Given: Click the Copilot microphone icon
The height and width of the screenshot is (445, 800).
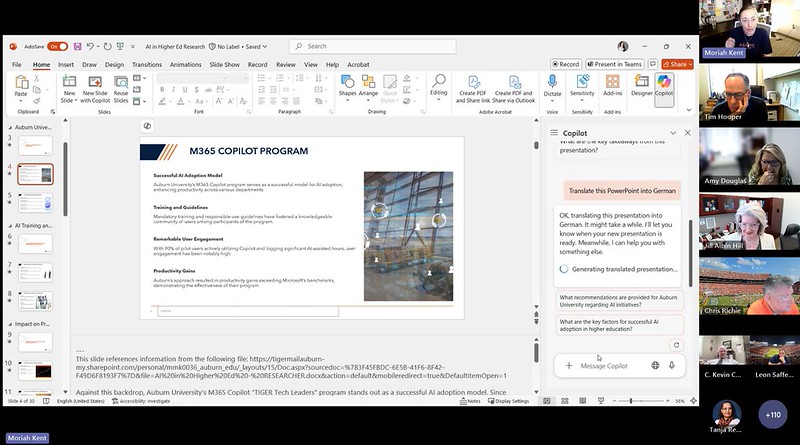Looking at the screenshot, I should click(671, 365).
